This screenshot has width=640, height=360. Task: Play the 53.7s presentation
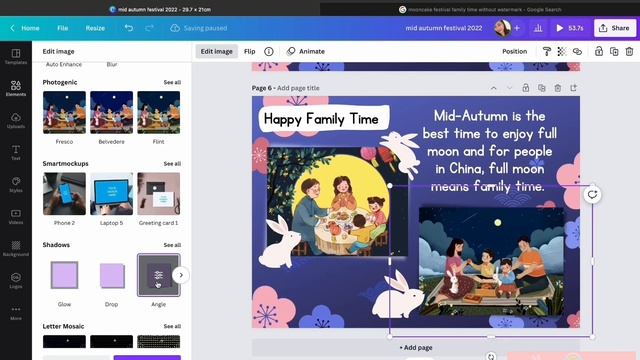[569, 28]
